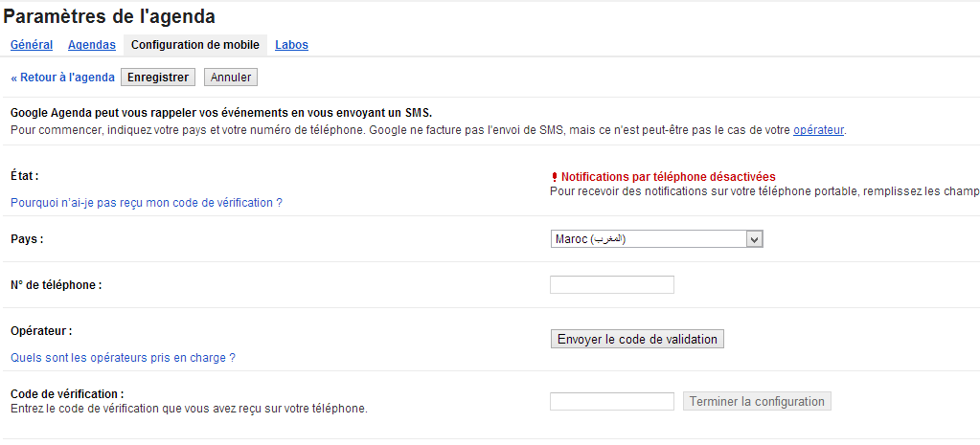Click Envoyer le code de validation
The height and width of the screenshot is (445, 980).
637,340
